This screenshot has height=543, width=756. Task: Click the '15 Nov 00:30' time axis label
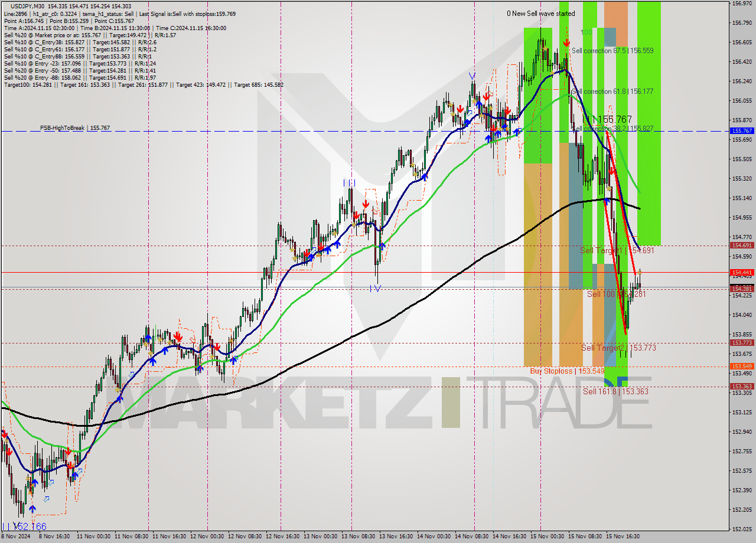click(546, 537)
